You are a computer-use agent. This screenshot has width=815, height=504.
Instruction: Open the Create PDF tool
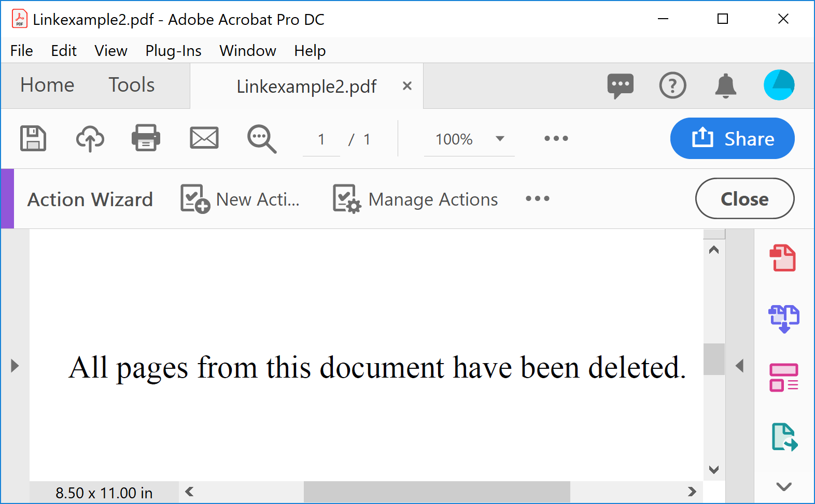783,257
